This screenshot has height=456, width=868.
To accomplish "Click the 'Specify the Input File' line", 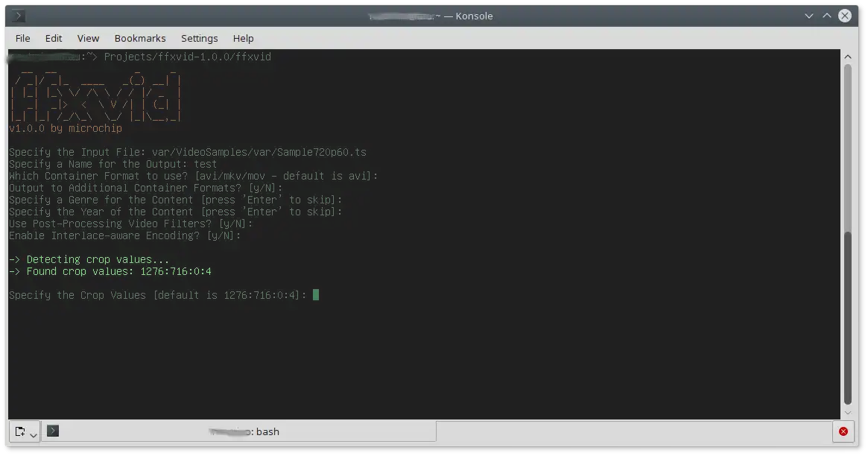I will click(188, 152).
